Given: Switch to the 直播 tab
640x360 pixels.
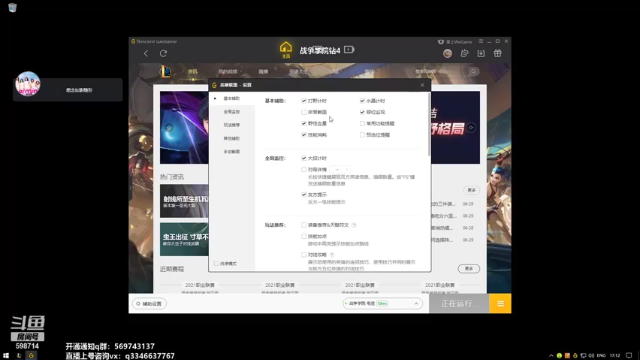Looking at the screenshot, I should 263,71.
